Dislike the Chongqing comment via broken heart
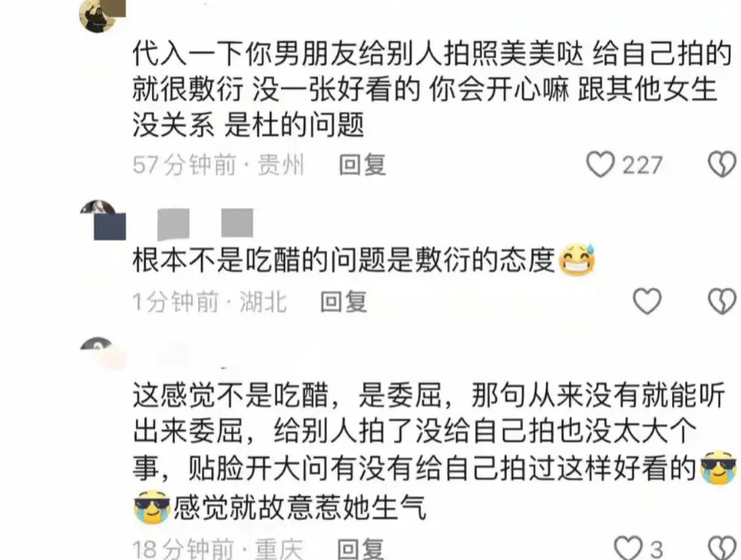The height and width of the screenshot is (560, 741). (x=722, y=548)
